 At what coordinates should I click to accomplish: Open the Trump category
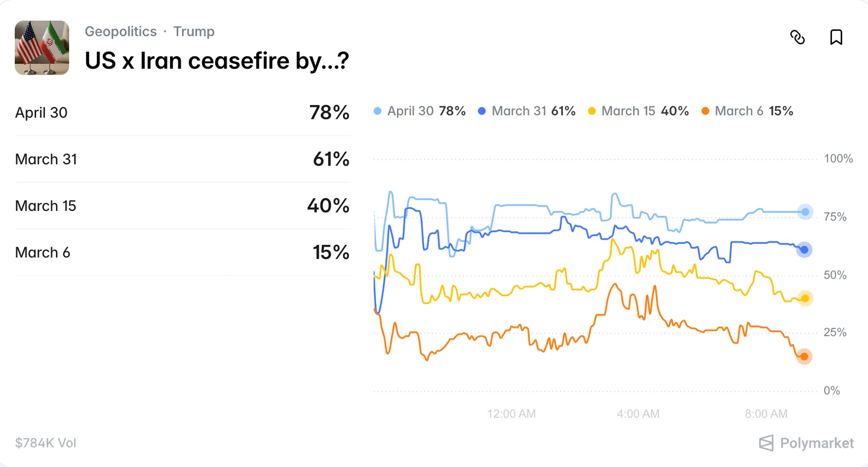[194, 31]
